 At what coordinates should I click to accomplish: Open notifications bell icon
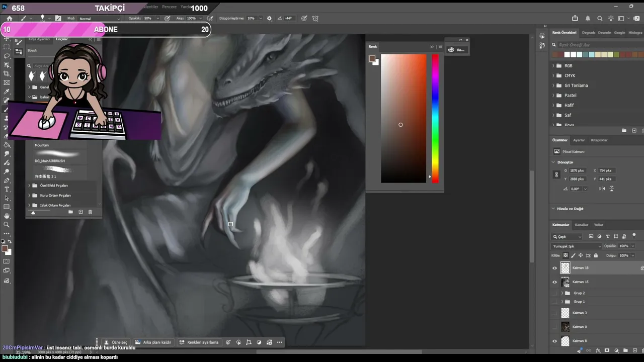[588, 18]
